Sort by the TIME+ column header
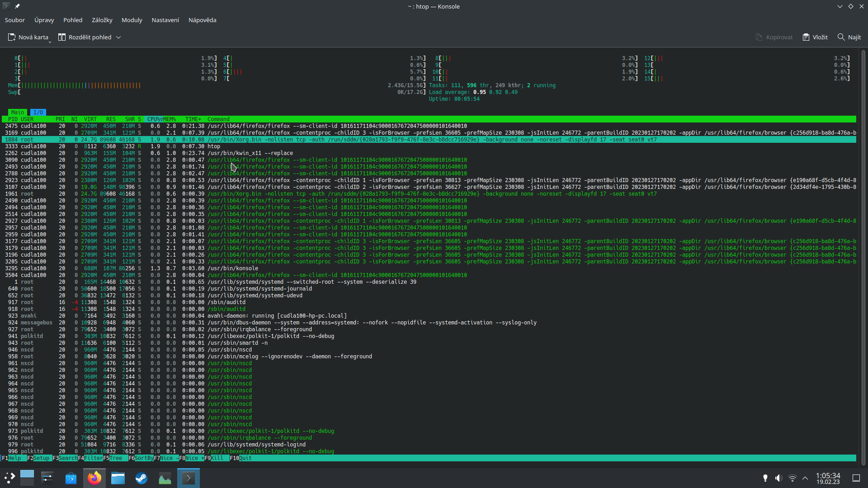This screenshot has width=868, height=488. pyautogui.click(x=193, y=119)
